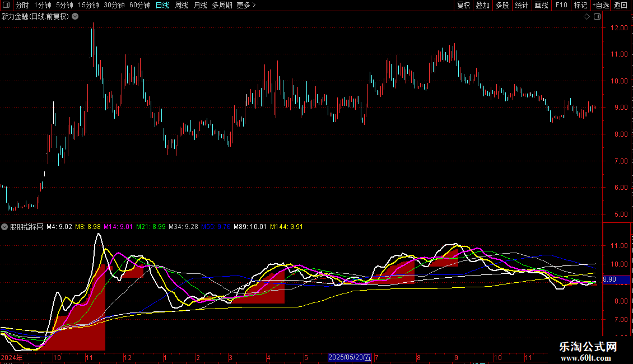This screenshot has height=364, width=633.
Task: Click the 复权 adjustment button
Action: (x=463, y=6)
